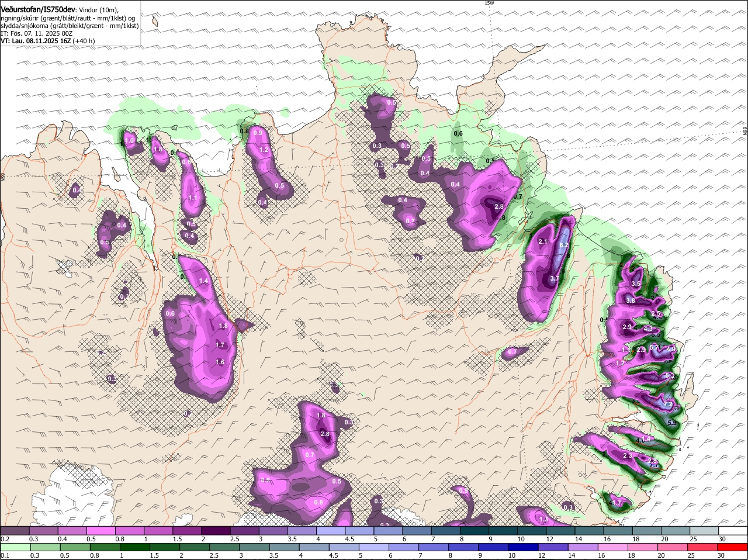Viewport: 748px width, 560px height.
Task: Click upper legend magenta swatch between 0.8 and 1
Action: click(130, 531)
